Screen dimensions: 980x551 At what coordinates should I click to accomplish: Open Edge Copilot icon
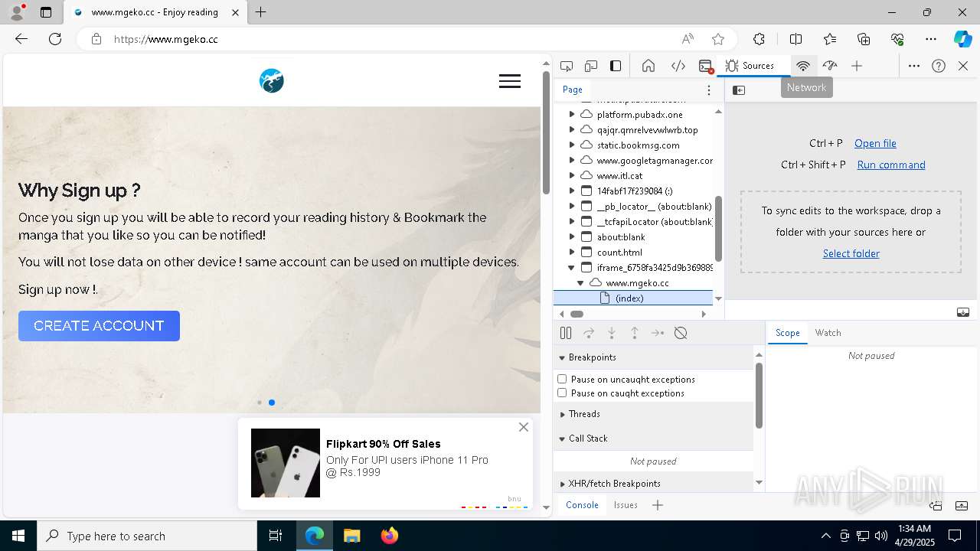(963, 39)
